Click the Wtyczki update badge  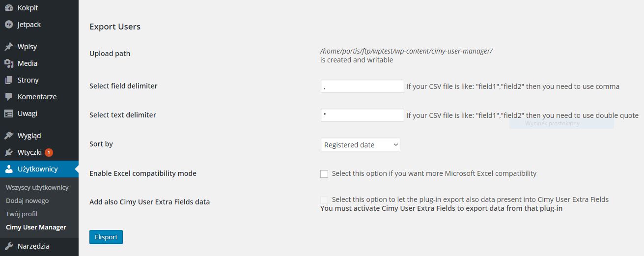pyautogui.click(x=49, y=152)
